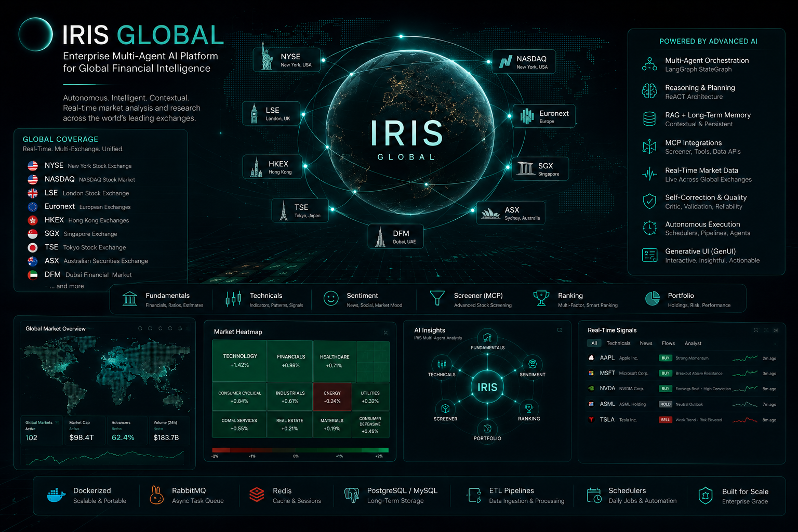The width and height of the screenshot is (798, 532).
Task: Click the Technicals candlestick icon
Action: click(233, 298)
